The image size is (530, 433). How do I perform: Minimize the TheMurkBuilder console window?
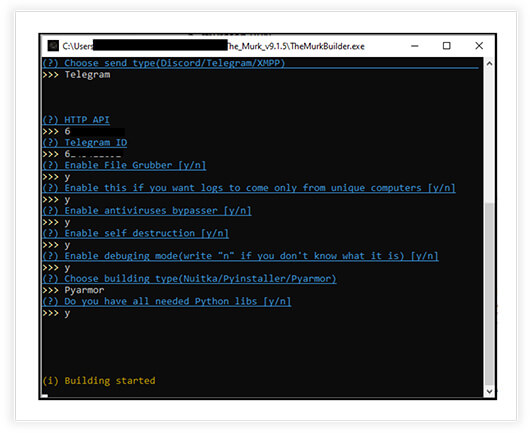point(415,46)
